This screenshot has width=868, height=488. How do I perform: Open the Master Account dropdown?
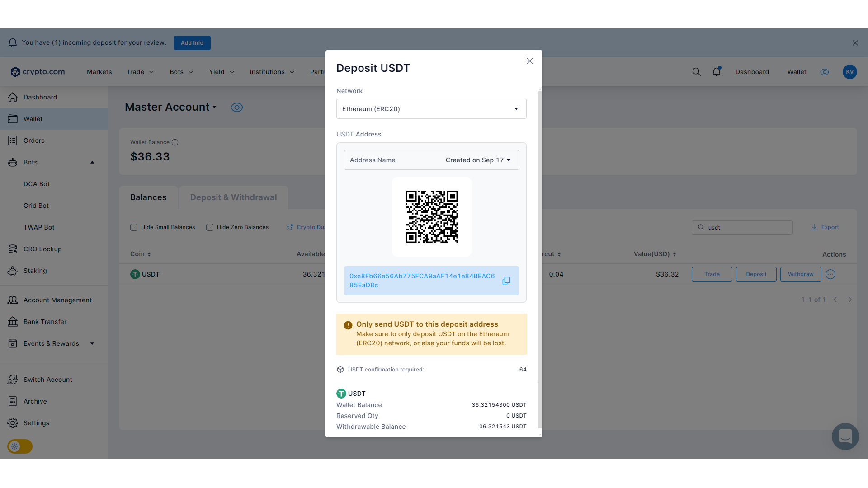point(170,107)
